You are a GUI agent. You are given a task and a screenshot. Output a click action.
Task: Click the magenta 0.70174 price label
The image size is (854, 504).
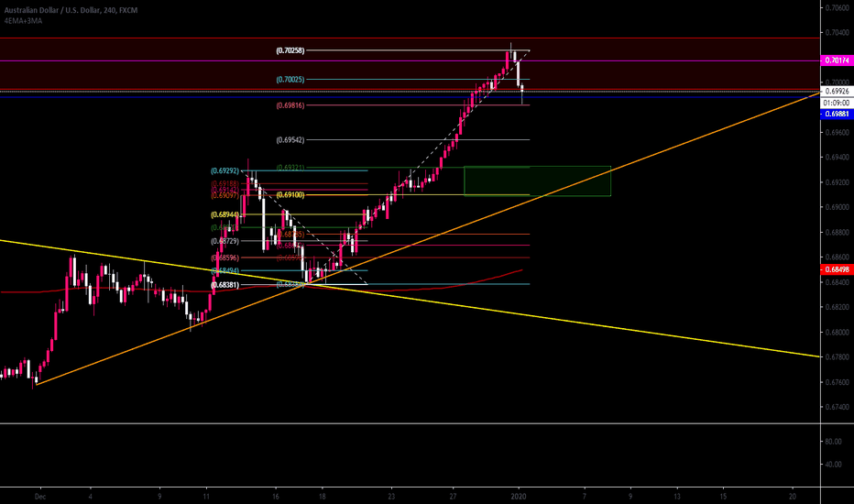[837, 60]
